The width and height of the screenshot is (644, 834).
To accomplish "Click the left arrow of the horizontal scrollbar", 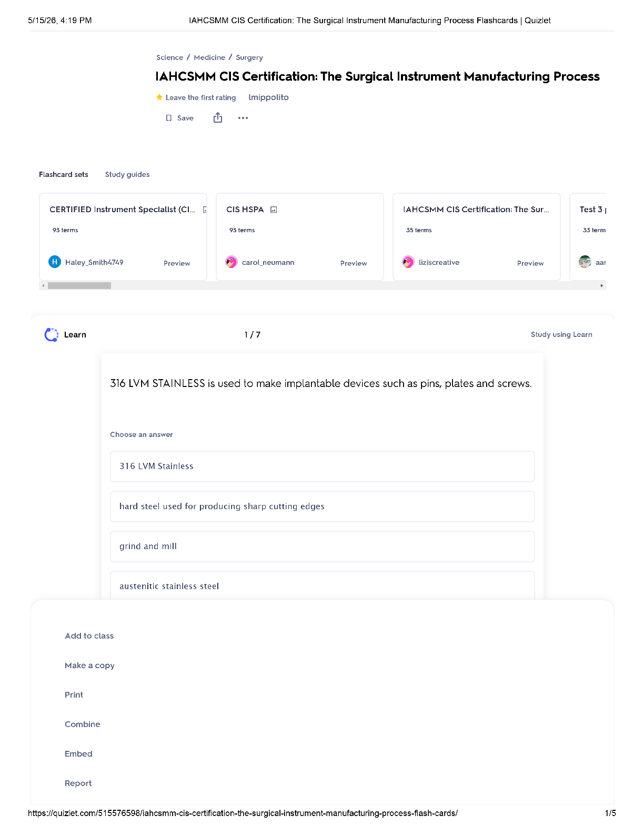I will [43, 285].
